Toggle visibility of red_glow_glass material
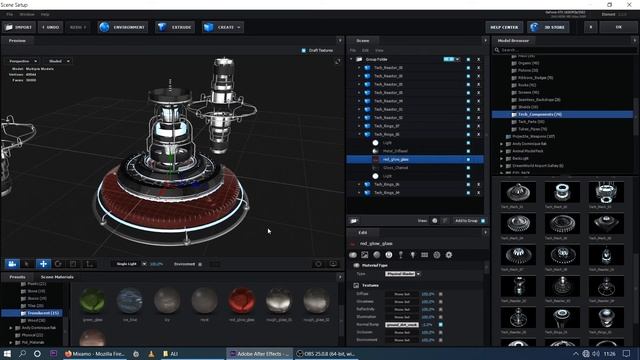640x360 pixels. [468, 159]
